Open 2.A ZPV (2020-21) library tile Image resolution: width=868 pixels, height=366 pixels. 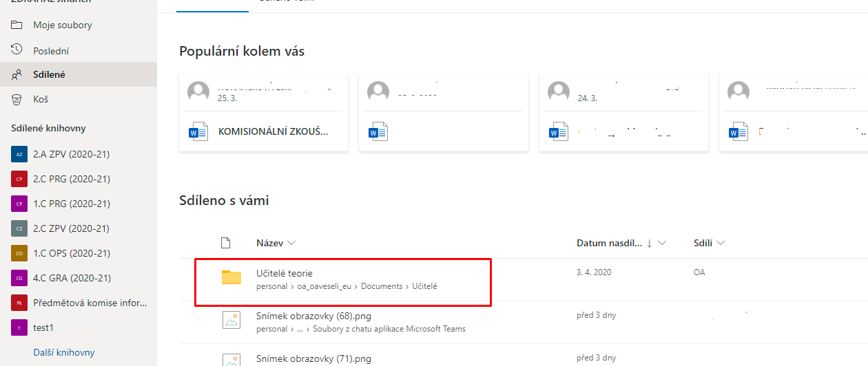(19, 154)
